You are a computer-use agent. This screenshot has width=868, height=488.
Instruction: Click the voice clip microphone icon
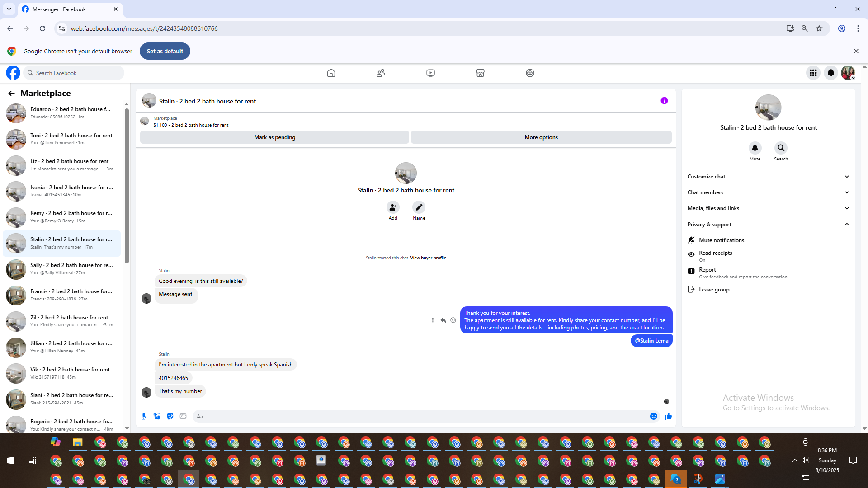click(144, 416)
